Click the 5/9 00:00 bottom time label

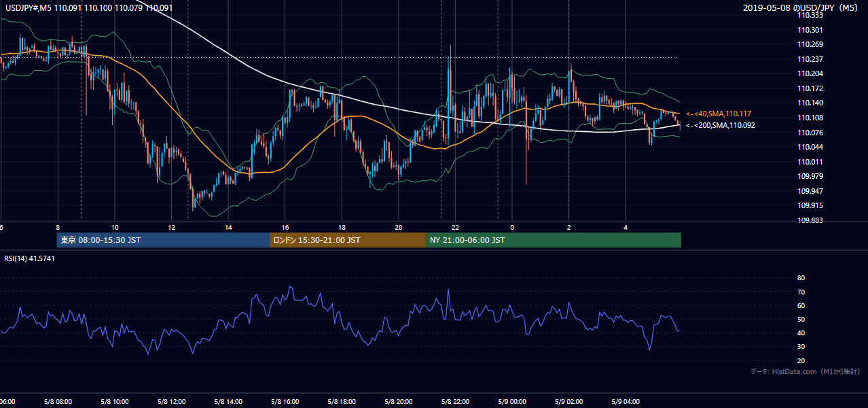click(x=511, y=402)
